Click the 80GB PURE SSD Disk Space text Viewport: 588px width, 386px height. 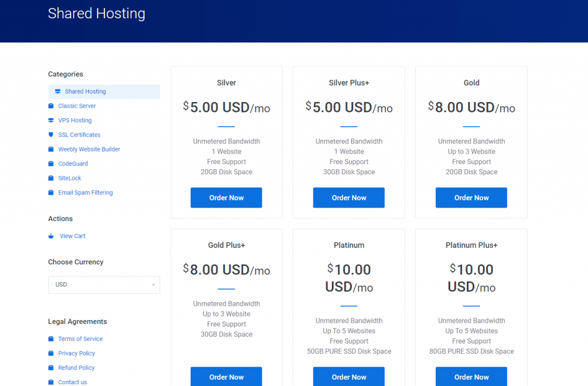tap(471, 351)
